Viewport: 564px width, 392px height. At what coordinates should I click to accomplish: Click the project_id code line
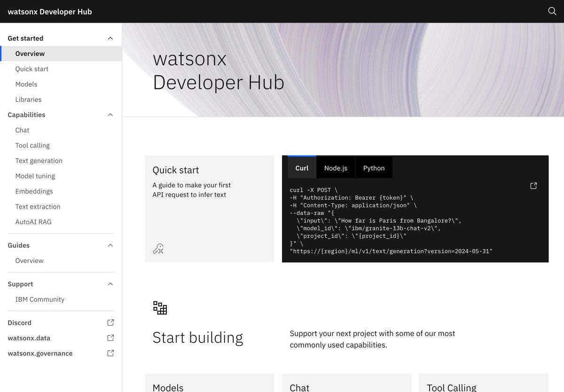[352, 236]
